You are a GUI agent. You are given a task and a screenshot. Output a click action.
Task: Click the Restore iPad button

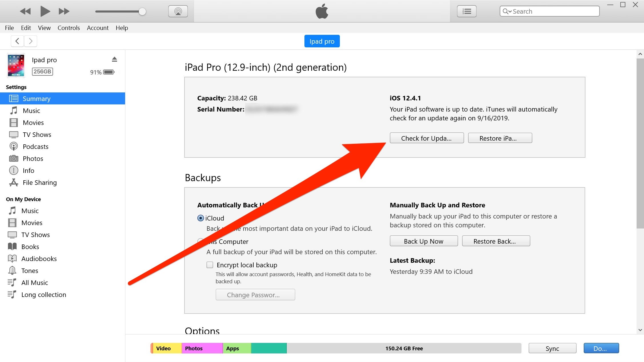[500, 138]
